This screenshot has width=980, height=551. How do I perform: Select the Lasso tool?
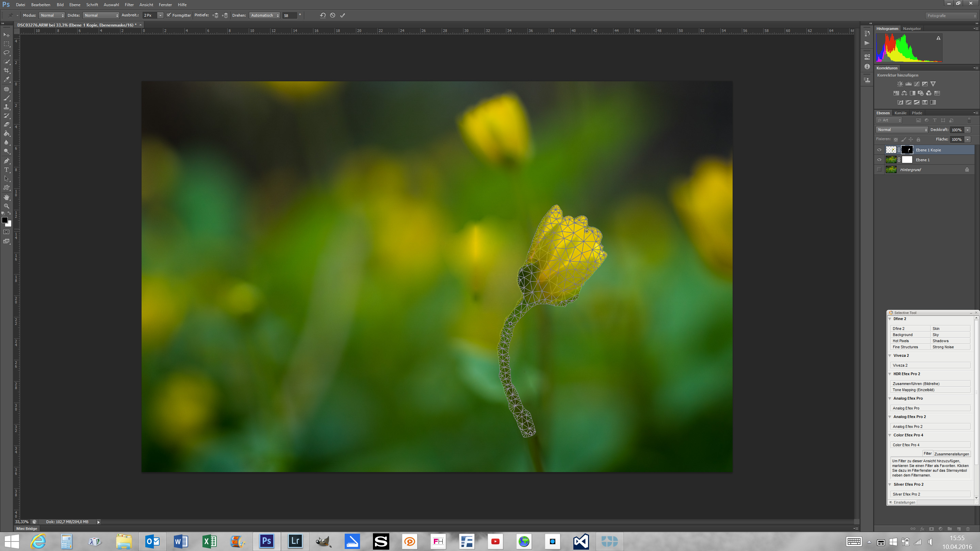6,53
